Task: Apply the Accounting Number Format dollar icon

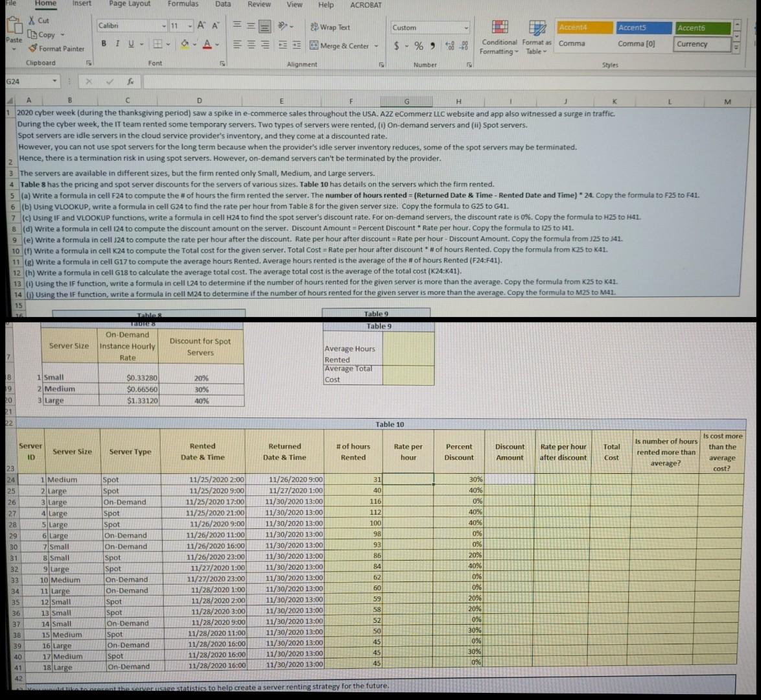Action: (x=396, y=44)
